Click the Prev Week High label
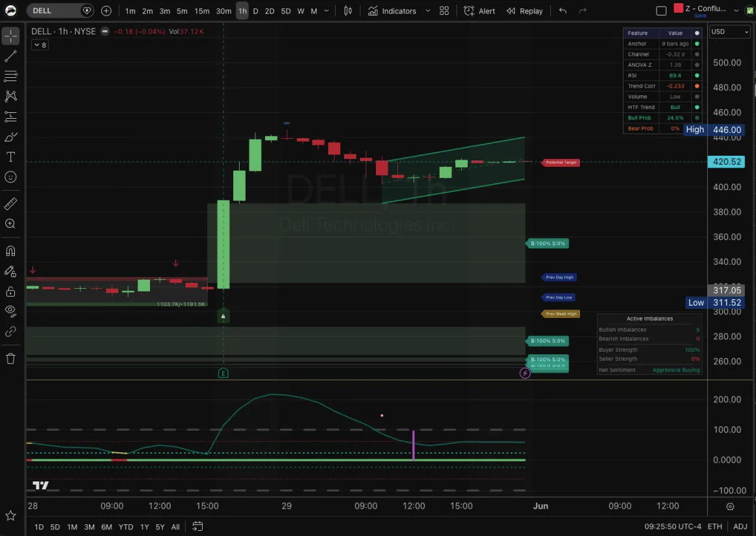This screenshot has width=756, height=536. pos(561,314)
